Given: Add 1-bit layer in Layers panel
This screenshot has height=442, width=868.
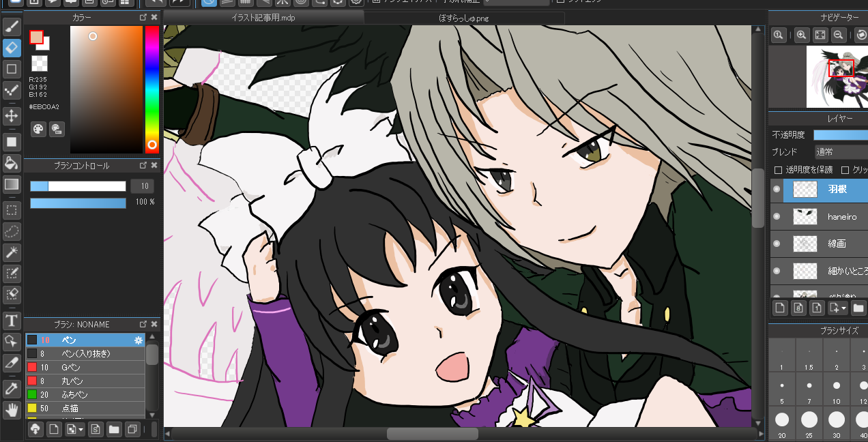Looking at the screenshot, I should click(x=817, y=308).
